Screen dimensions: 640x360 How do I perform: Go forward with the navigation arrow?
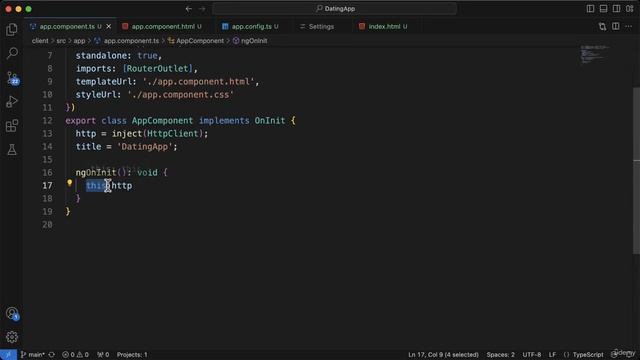[202, 9]
